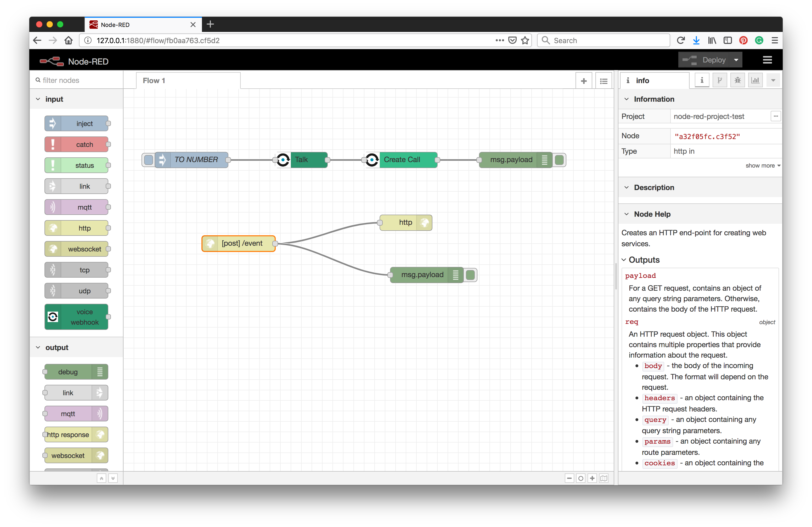The image size is (812, 527).
Task: Select the status node in palette
Action: coord(76,165)
